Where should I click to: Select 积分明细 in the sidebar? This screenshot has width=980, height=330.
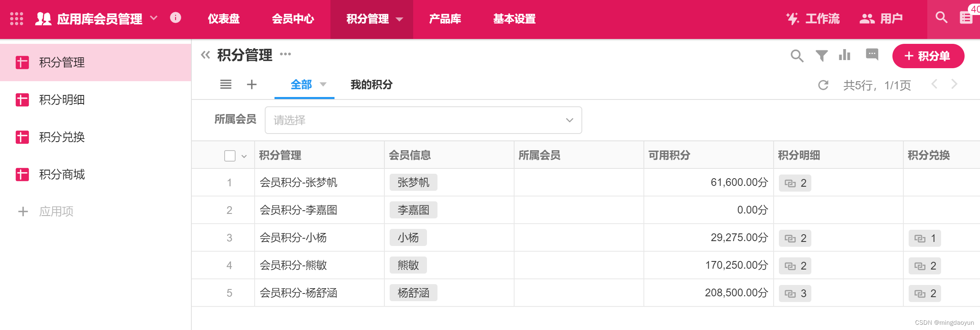tap(96, 100)
